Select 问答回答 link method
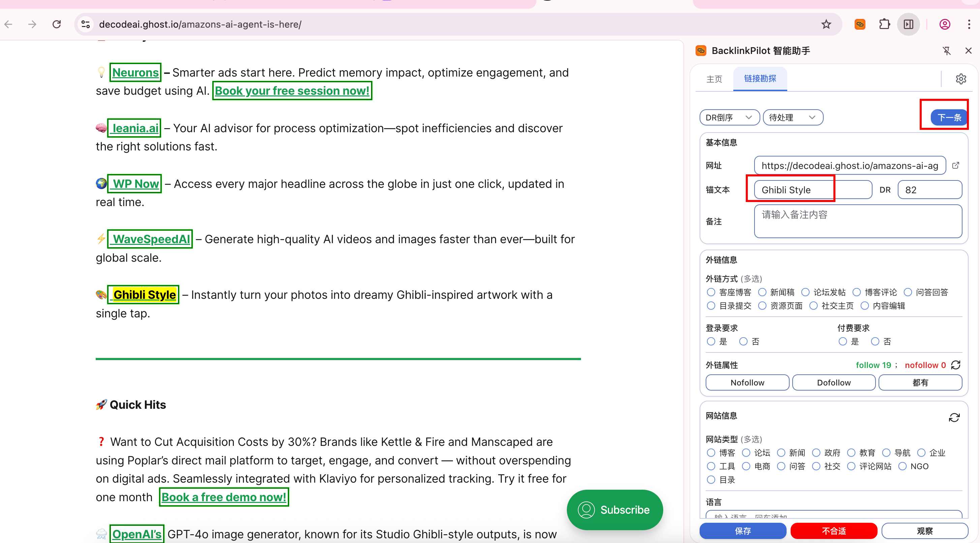Screen dimensions: 980x543 [x=908, y=292]
